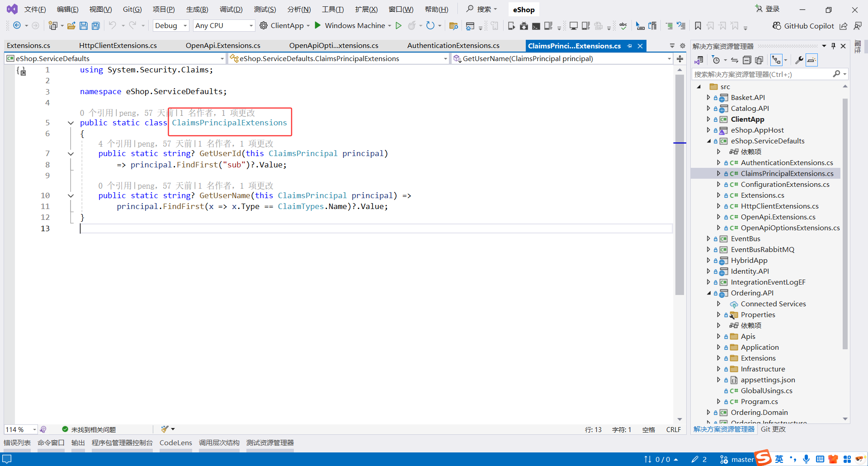Open the Windows Machine target dropdown arrow
The height and width of the screenshot is (466, 868).
[x=389, y=26]
